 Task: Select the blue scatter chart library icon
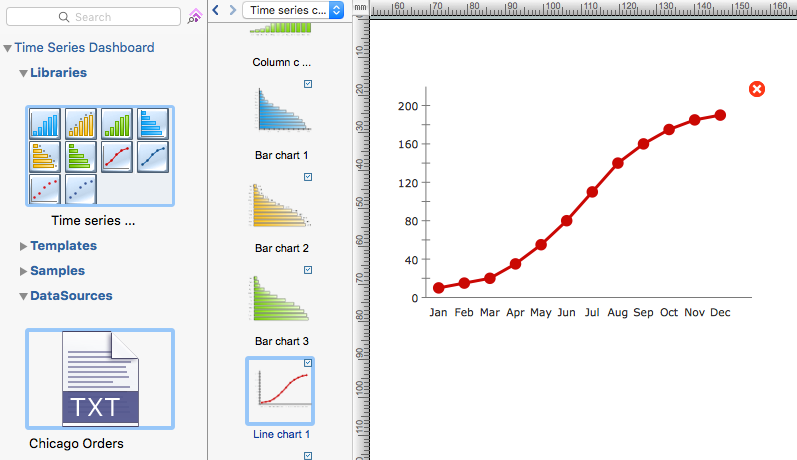point(81,190)
